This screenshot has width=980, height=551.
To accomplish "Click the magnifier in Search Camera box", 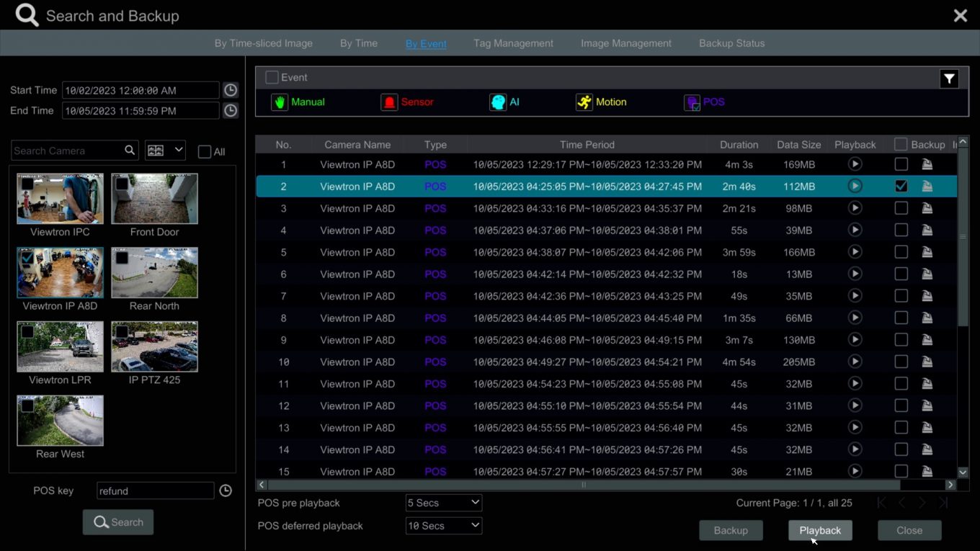I will (x=130, y=151).
